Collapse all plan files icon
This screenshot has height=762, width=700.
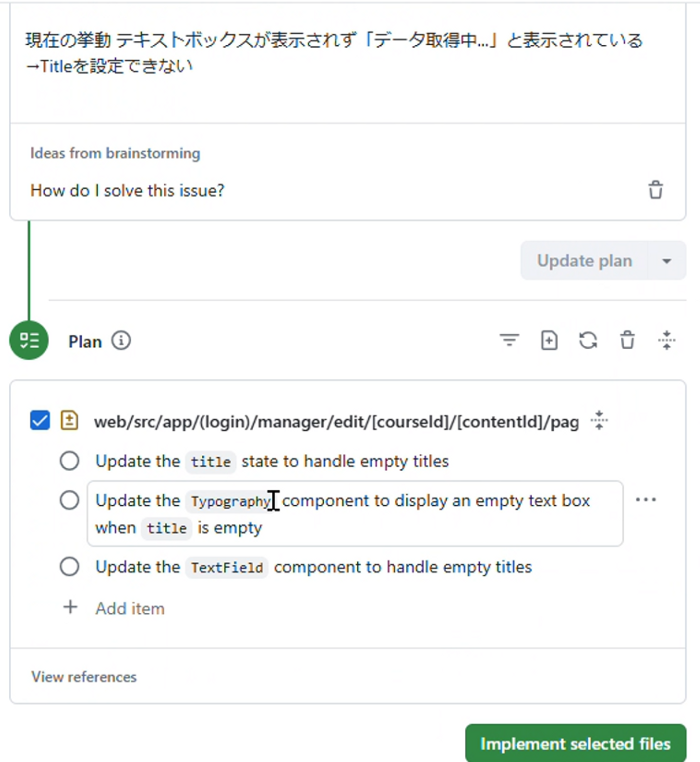click(666, 340)
